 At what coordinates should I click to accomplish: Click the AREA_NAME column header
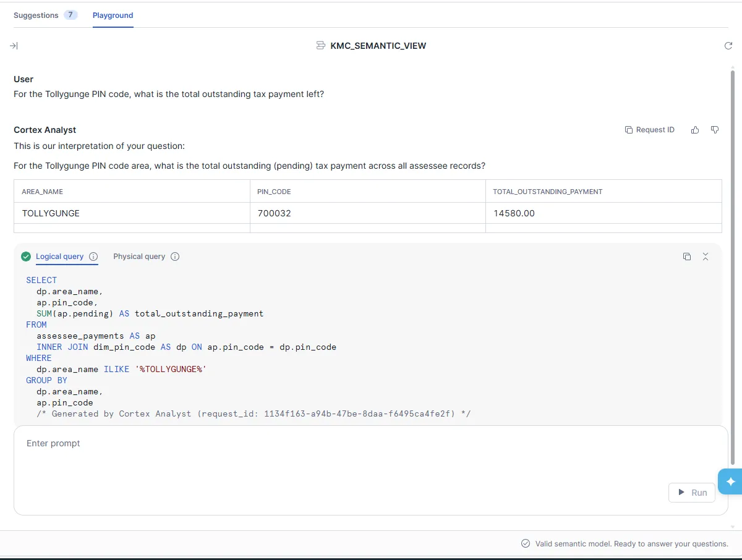pyautogui.click(x=43, y=192)
